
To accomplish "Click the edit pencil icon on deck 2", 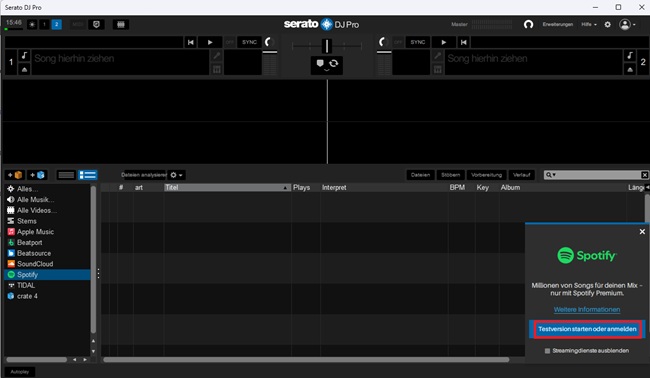I will point(437,56).
